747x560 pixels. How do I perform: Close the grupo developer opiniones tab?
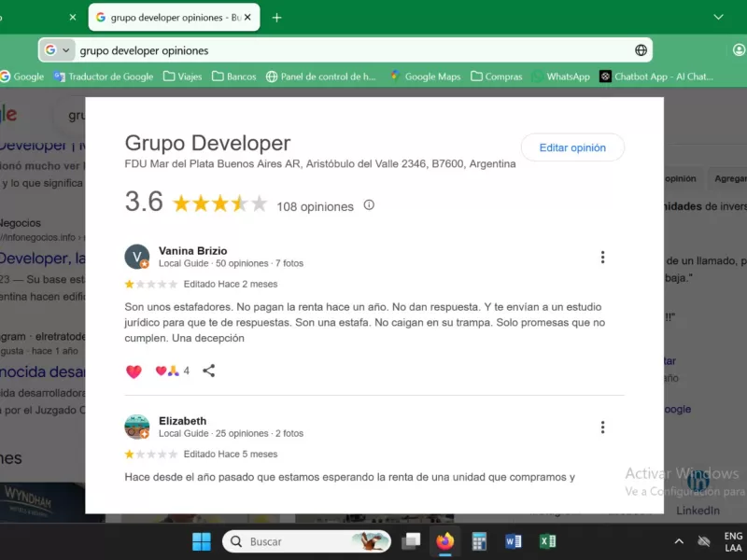point(248,18)
